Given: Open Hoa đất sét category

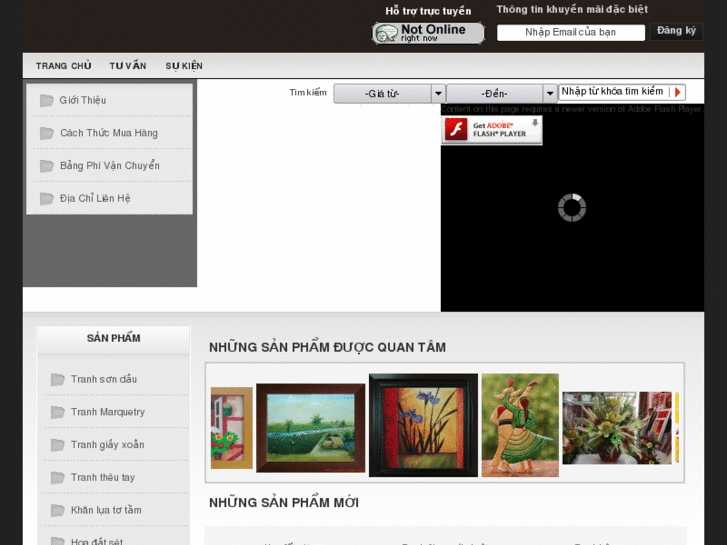Looking at the screenshot, I should (x=97, y=541).
